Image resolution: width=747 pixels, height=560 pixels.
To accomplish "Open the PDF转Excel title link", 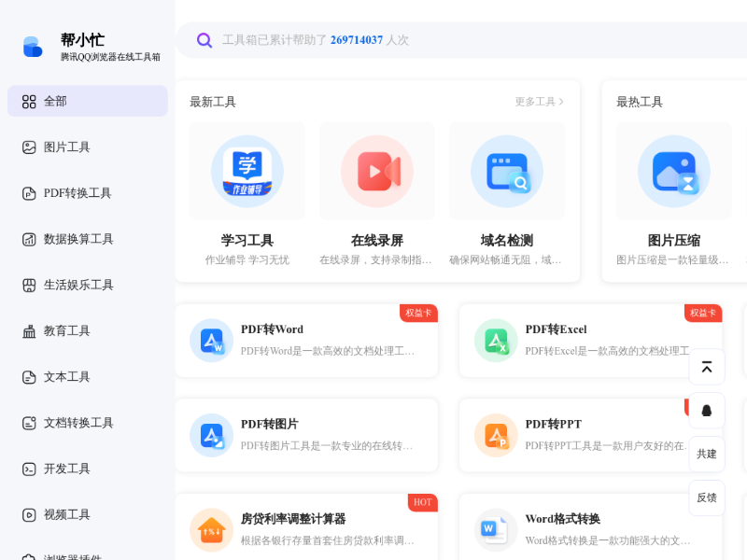I will (556, 329).
